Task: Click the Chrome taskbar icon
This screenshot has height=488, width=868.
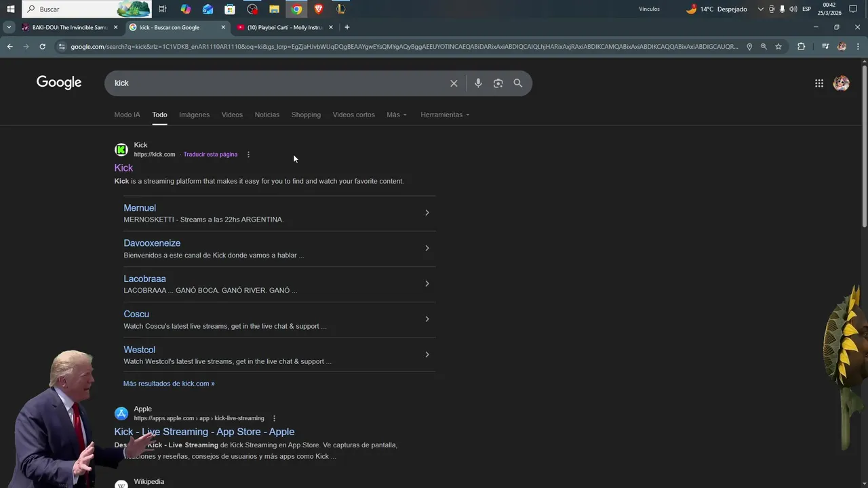Action: 296,9
